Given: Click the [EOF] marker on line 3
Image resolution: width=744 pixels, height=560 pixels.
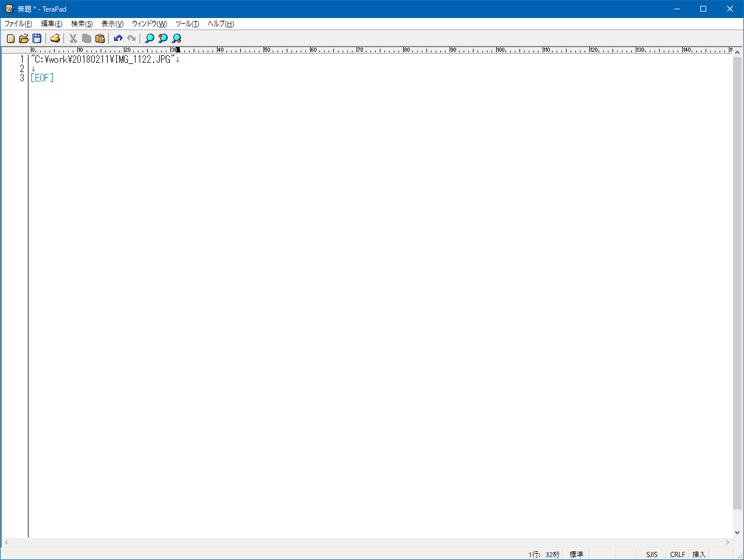Looking at the screenshot, I should [42, 78].
